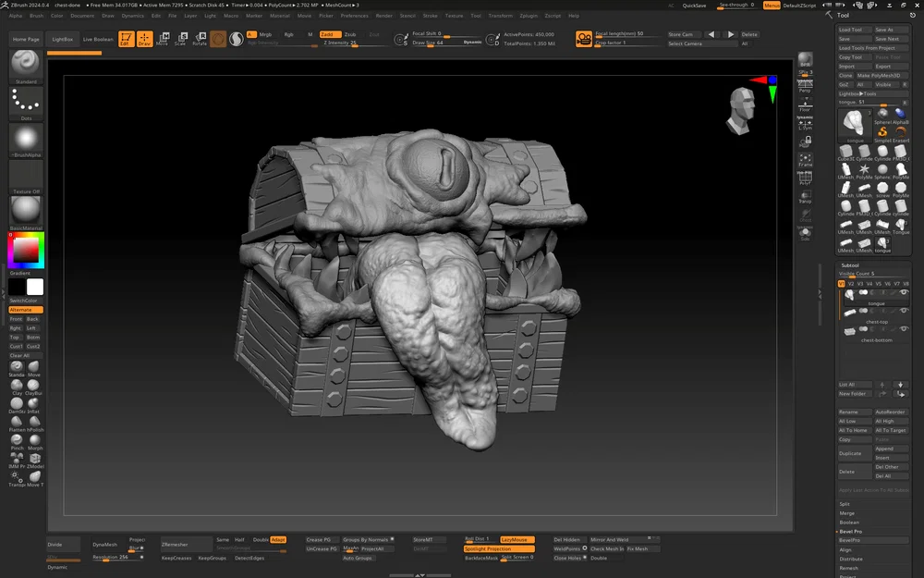Activate the Scale transform icon
This screenshot has height=578, width=924.
(x=180, y=38)
